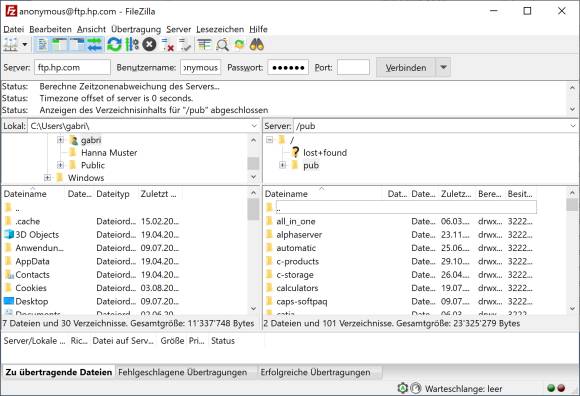Open the Server menu
Image resolution: width=580 pixels, height=396 pixels.
(x=179, y=29)
